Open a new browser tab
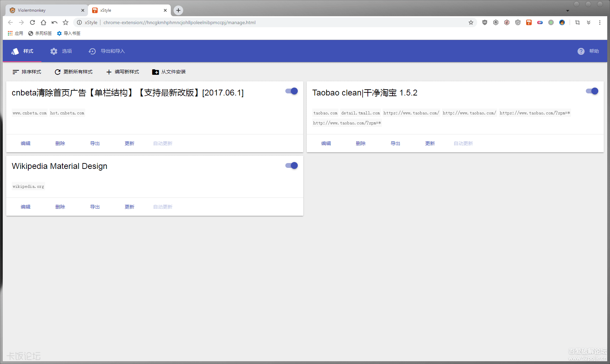The height and width of the screenshot is (364, 610). coord(178,10)
